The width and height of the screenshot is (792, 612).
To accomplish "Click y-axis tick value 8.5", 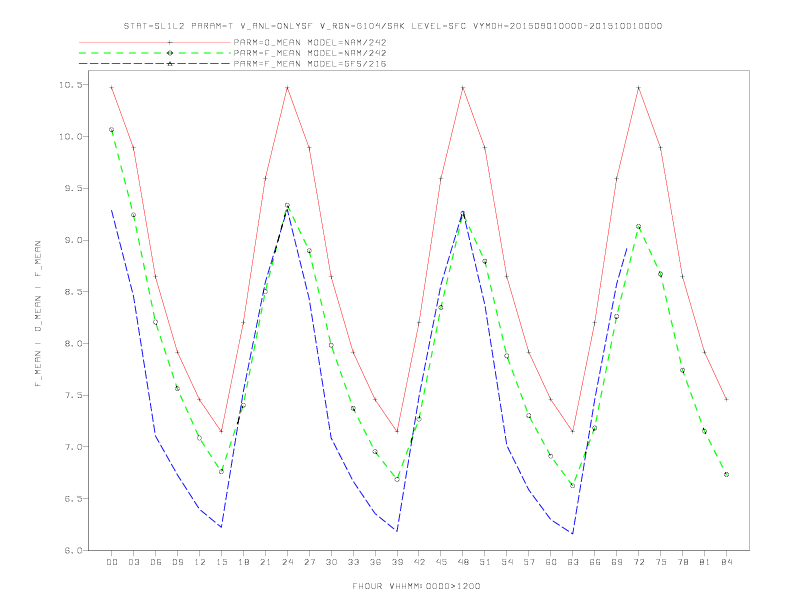I will point(73,291).
